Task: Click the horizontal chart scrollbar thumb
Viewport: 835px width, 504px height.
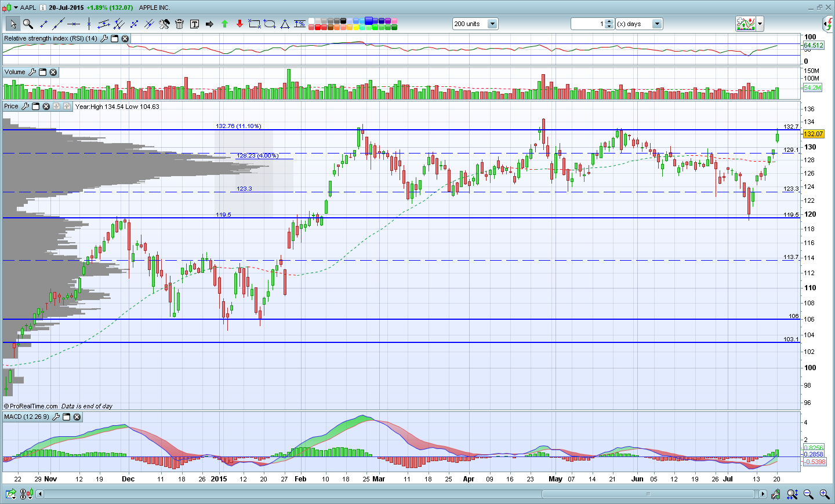Action: pyautogui.click(x=648, y=494)
